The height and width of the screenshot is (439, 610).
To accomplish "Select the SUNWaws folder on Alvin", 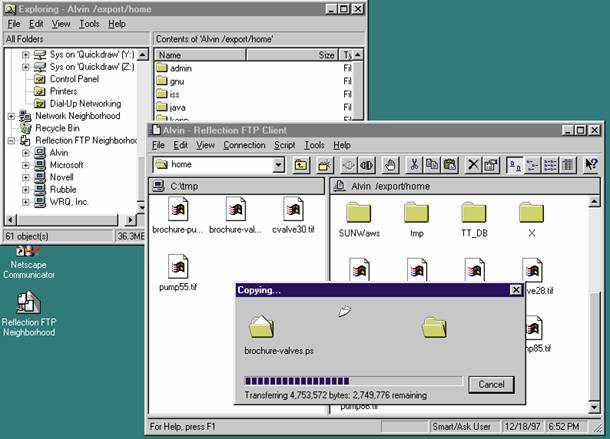I will [x=359, y=220].
